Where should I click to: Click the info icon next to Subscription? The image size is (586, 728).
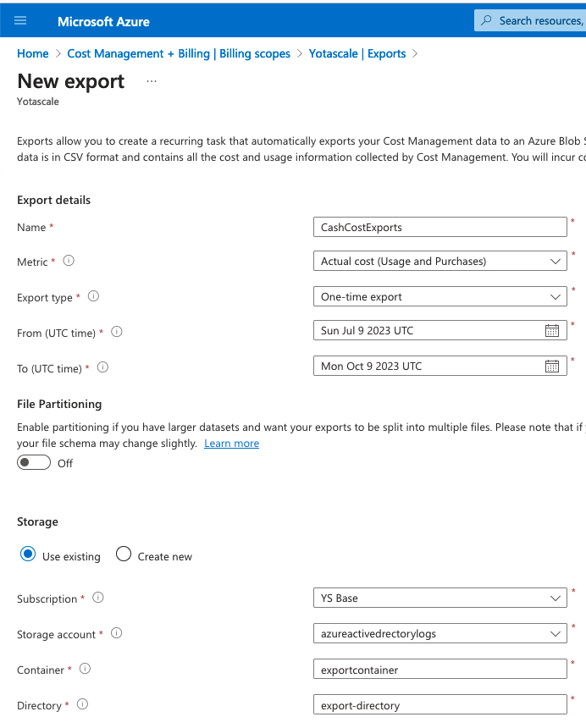98,598
